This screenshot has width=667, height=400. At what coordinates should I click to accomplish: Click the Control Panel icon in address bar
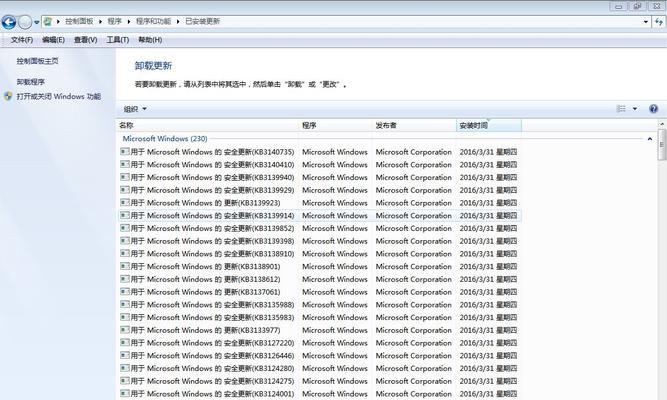coord(48,21)
